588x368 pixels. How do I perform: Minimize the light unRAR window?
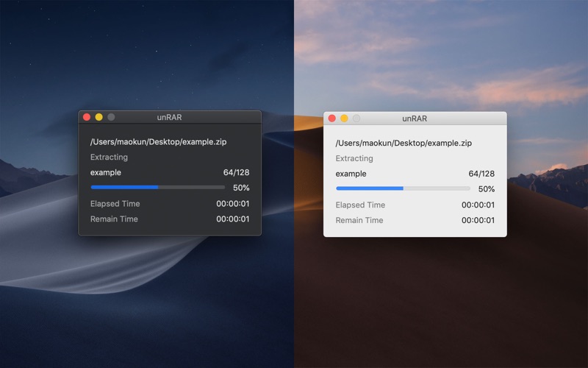(x=344, y=118)
